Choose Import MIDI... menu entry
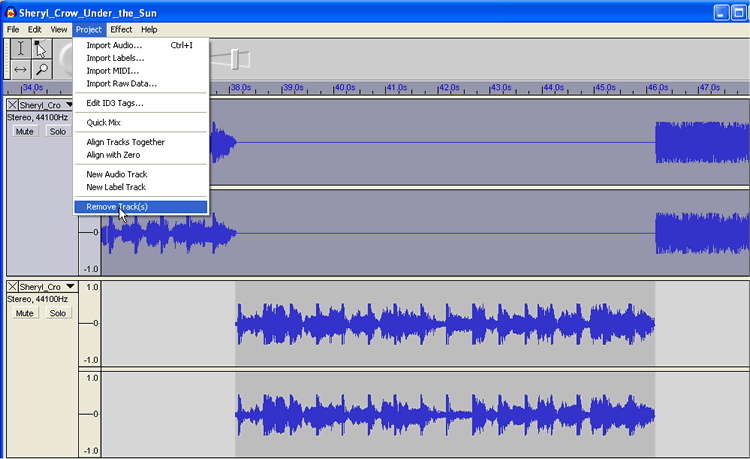Screen dimensions: 750x459 coord(141,71)
